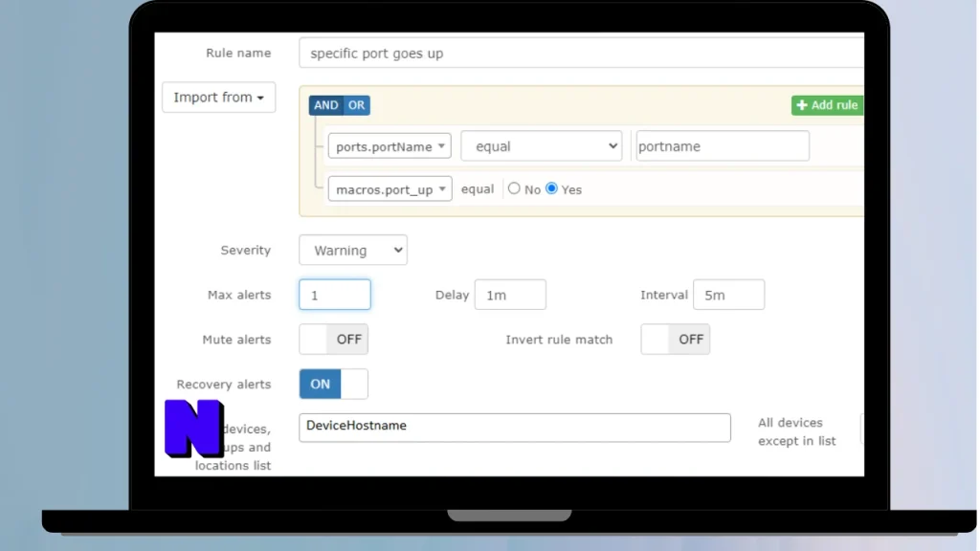The width and height of the screenshot is (980, 551).
Task: Click the 'Recovery alerts' label text
Action: point(224,385)
